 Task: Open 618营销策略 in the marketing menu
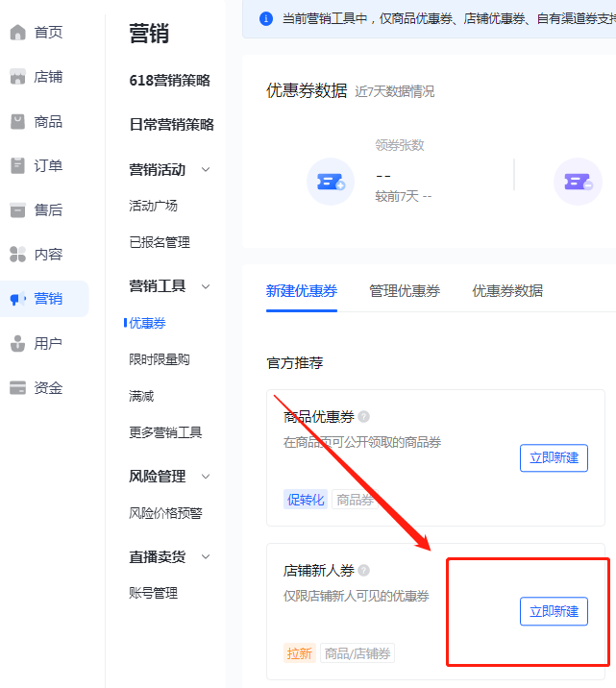(170, 81)
